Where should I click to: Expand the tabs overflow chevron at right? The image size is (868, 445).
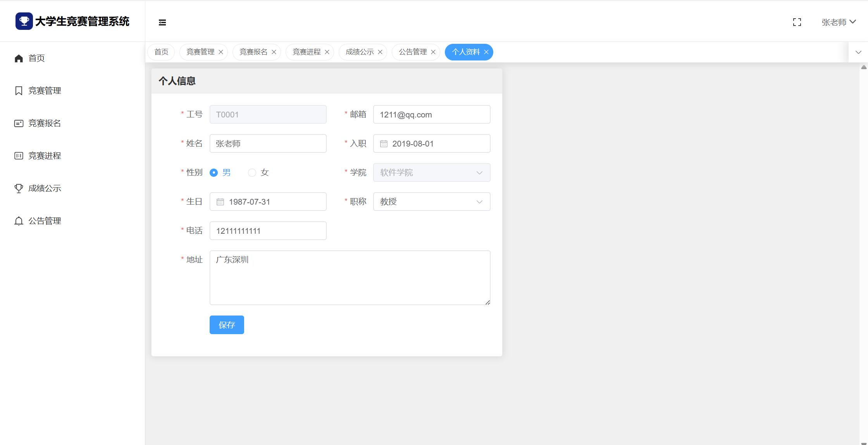[x=858, y=52]
